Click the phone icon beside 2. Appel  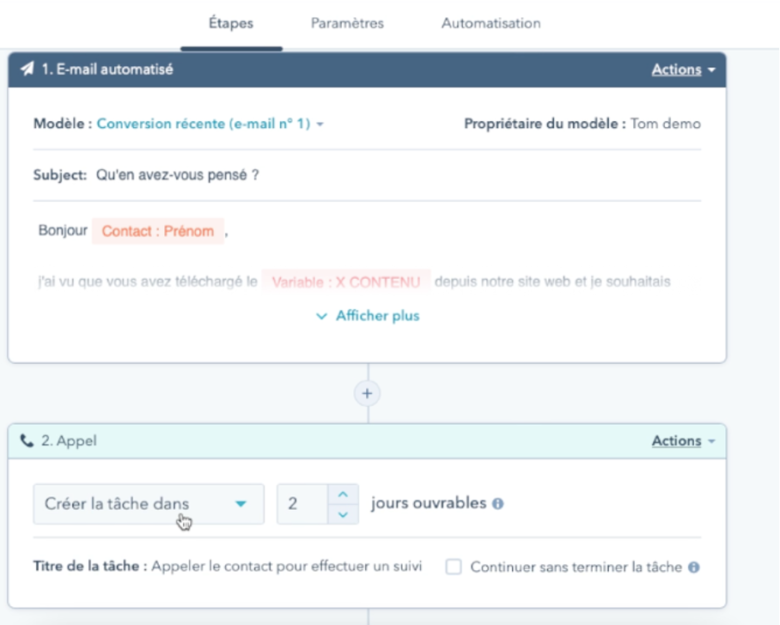[27, 441]
